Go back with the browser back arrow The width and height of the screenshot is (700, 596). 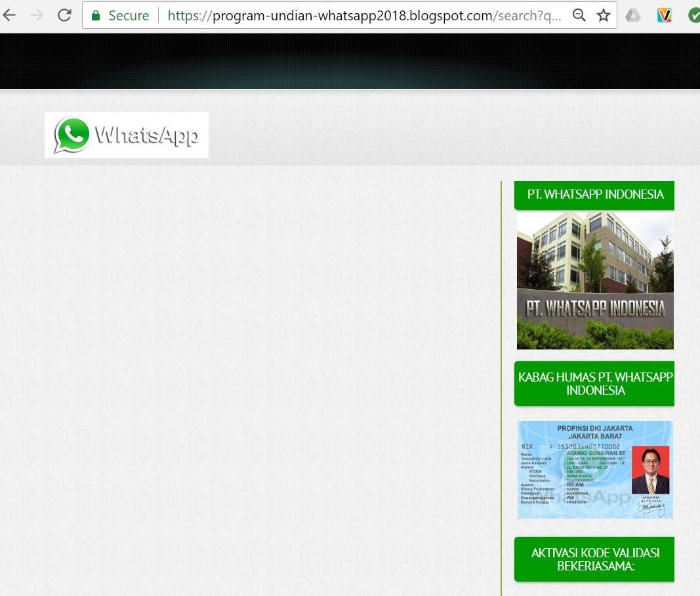click(9, 15)
